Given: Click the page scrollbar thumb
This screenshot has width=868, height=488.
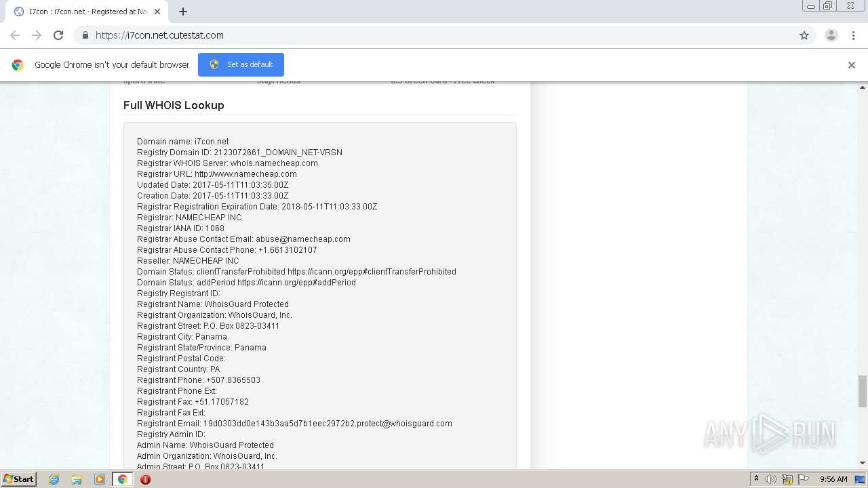Looking at the screenshot, I should pyautogui.click(x=863, y=391).
